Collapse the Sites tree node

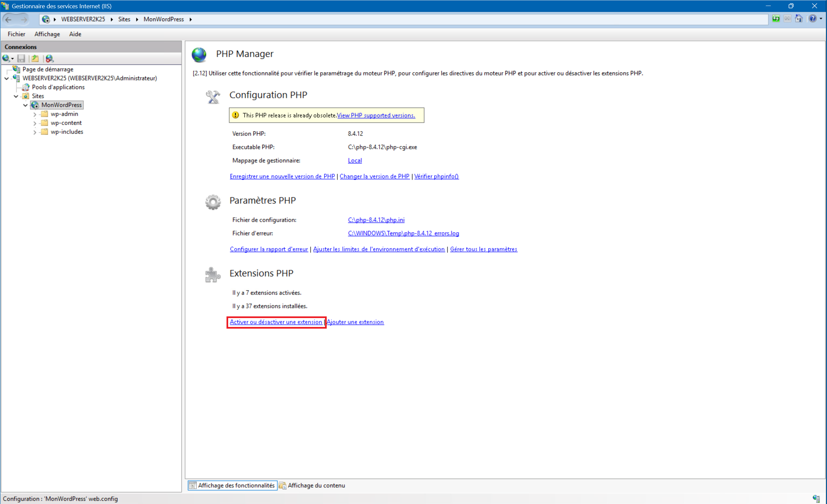[16, 96]
